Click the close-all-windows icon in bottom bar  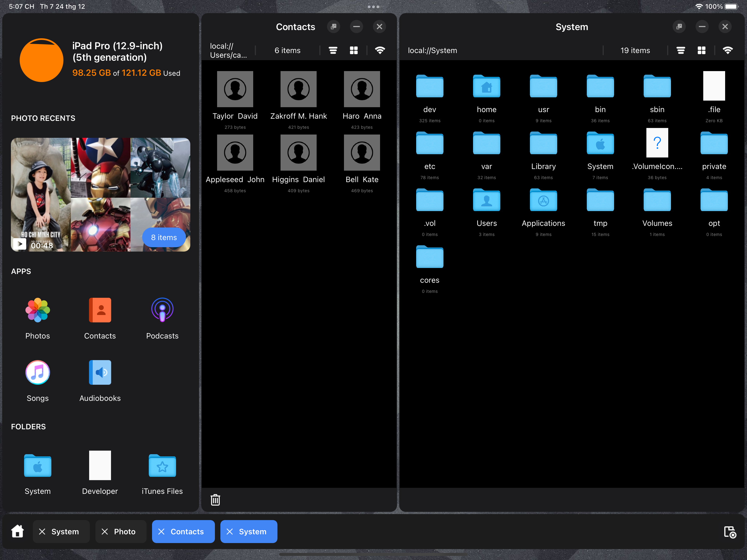(x=730, y=532)
